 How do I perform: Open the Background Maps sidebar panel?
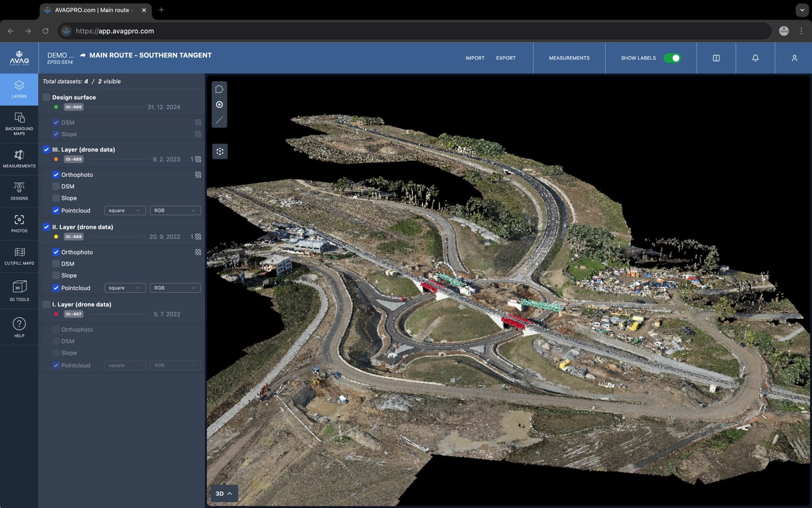coord(19,123)
